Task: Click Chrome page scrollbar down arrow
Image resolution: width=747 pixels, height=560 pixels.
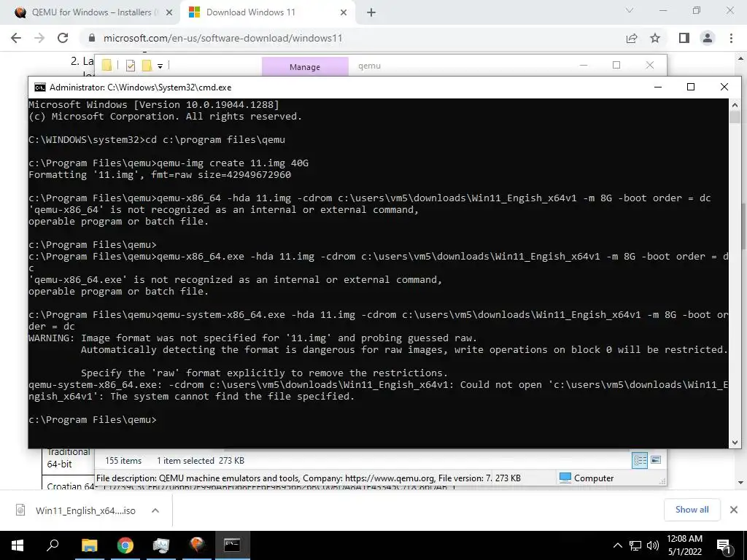Action: point(741,483)
